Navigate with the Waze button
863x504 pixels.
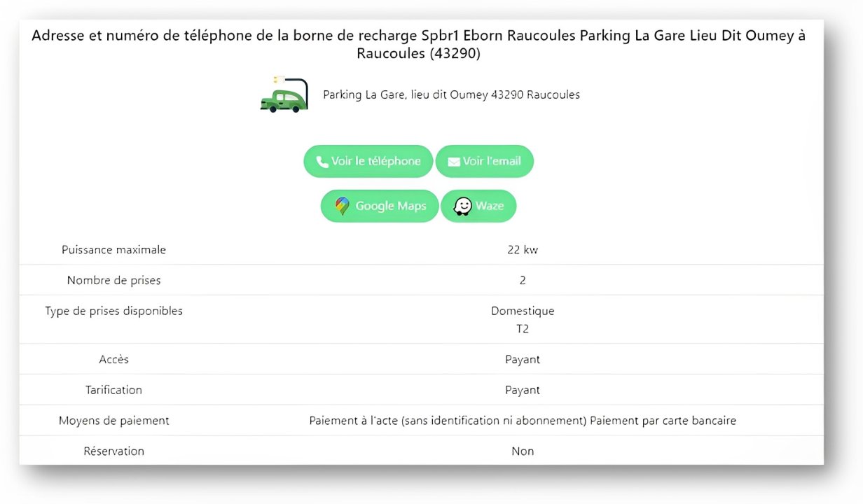(478, 206)
